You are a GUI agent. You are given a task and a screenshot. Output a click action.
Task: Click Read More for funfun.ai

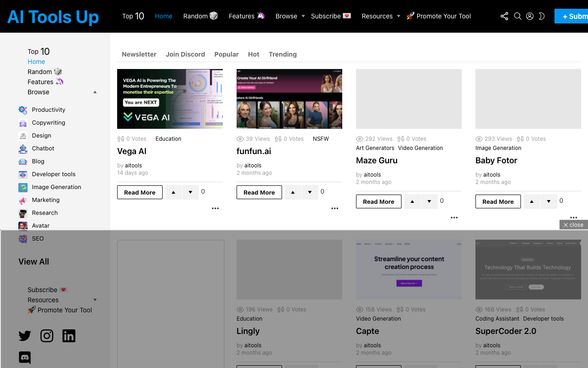pos(259,192)
